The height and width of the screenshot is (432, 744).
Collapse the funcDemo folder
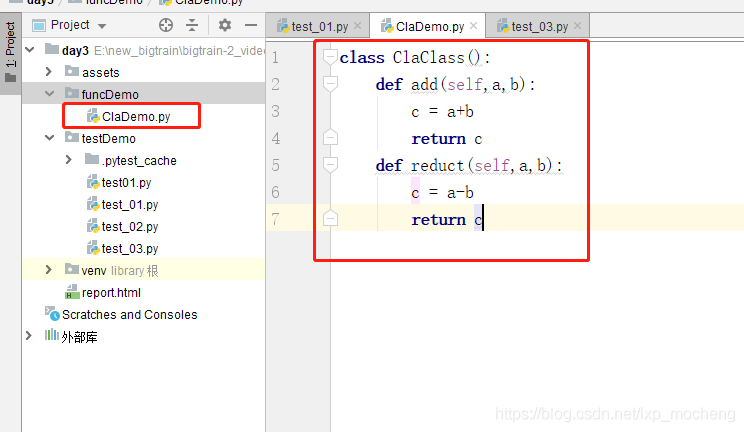pos(49,94)
